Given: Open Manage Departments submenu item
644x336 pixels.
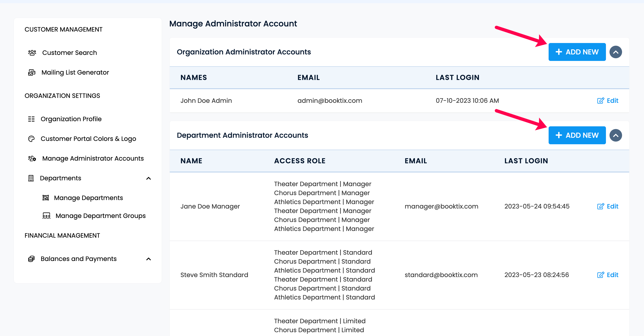Looking at the screenshot, I should click(88, 198).
